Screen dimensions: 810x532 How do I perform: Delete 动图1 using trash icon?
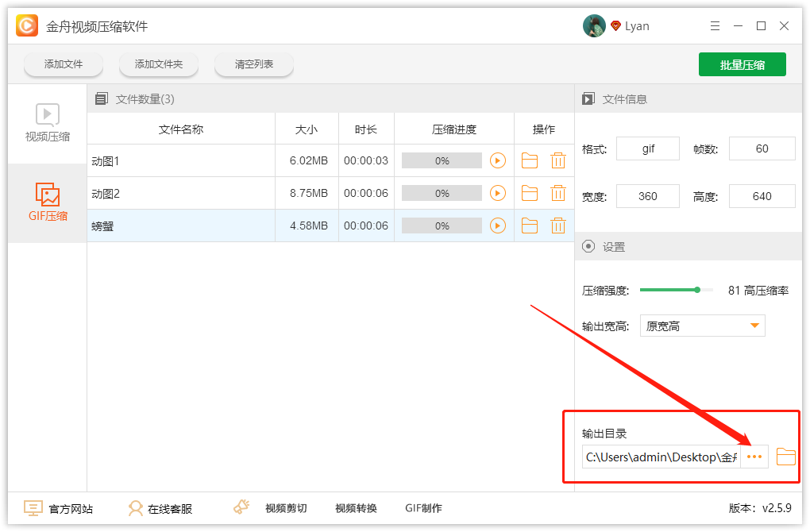click(558, 161)
